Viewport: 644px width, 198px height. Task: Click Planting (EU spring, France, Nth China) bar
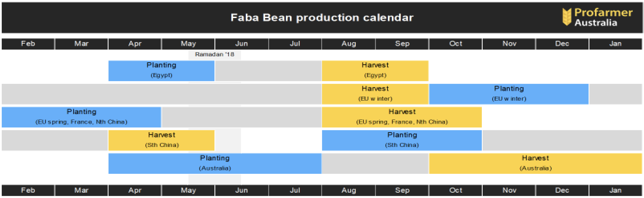(x=81, y=117)
